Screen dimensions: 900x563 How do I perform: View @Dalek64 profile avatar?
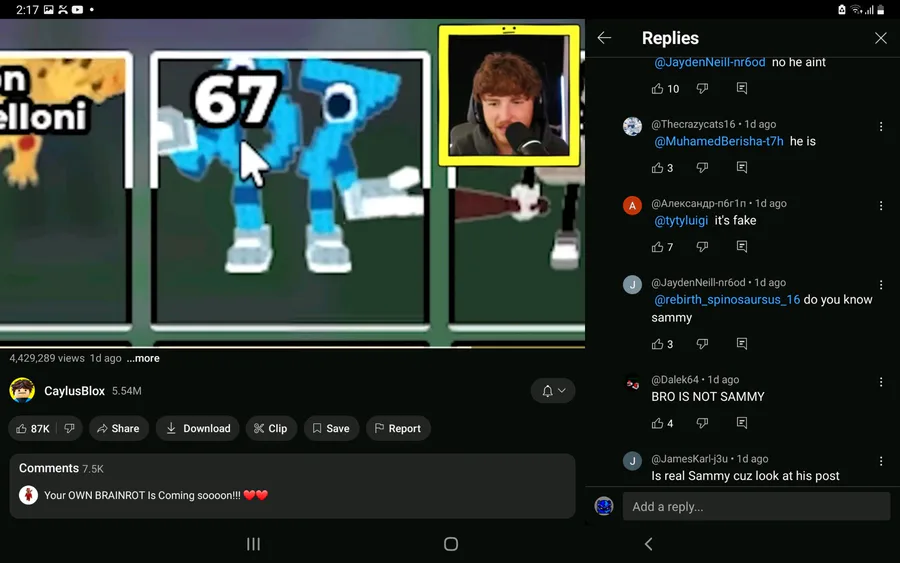pos(632,383)
